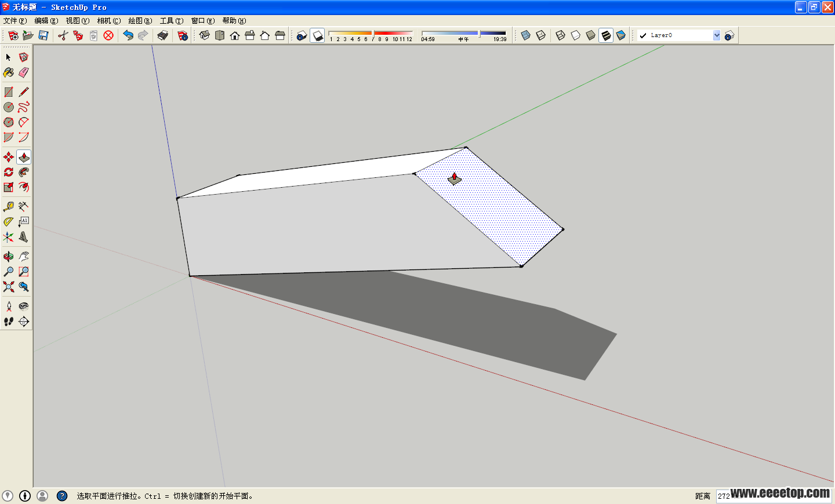Click the active Push/Pull tool
The image size is (835, 504).
(24, 157)
